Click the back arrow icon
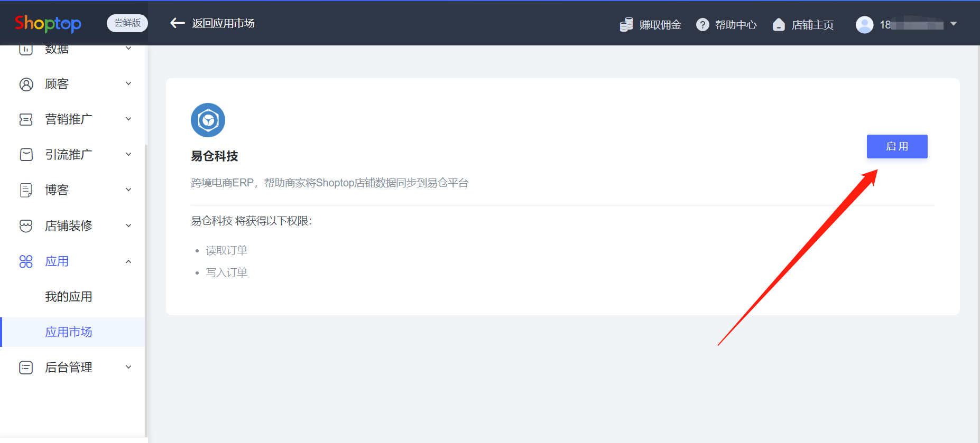 pyautogui.click(x=177, y=23)
